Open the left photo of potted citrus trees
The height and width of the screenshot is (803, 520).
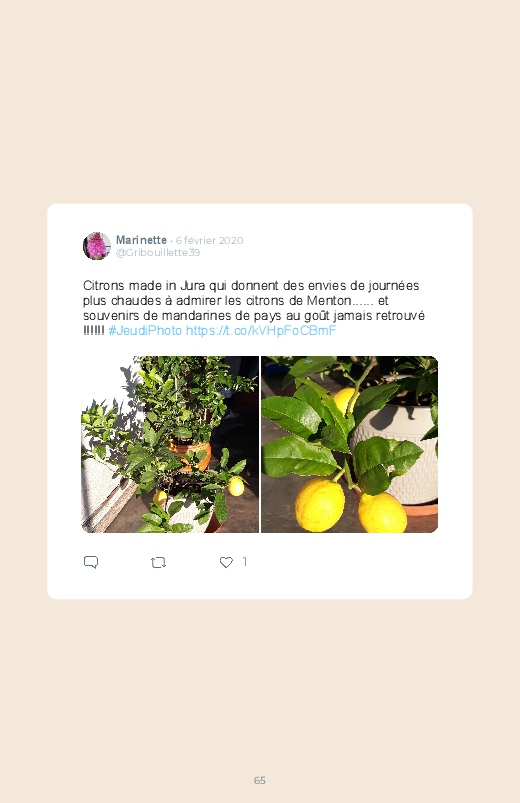(170, 445)
